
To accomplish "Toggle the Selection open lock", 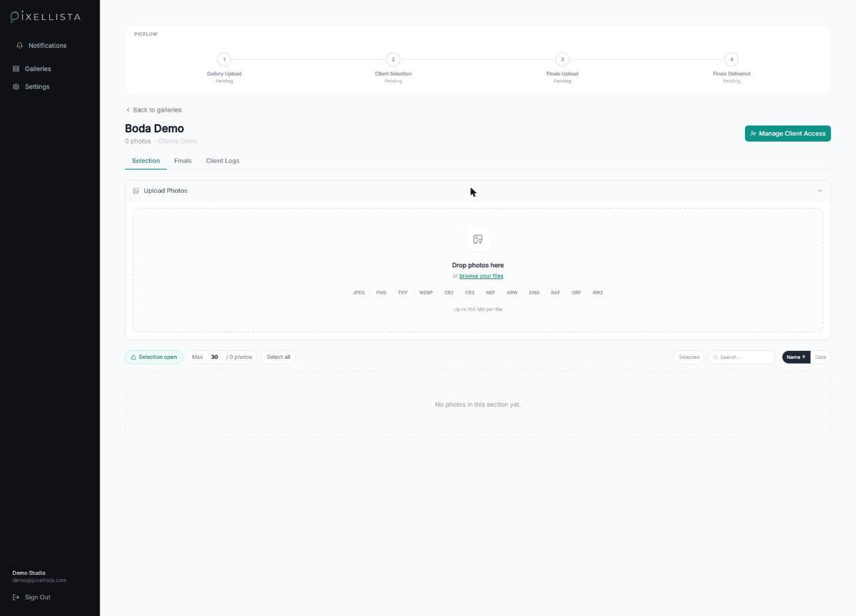I will tap(154, 357).
